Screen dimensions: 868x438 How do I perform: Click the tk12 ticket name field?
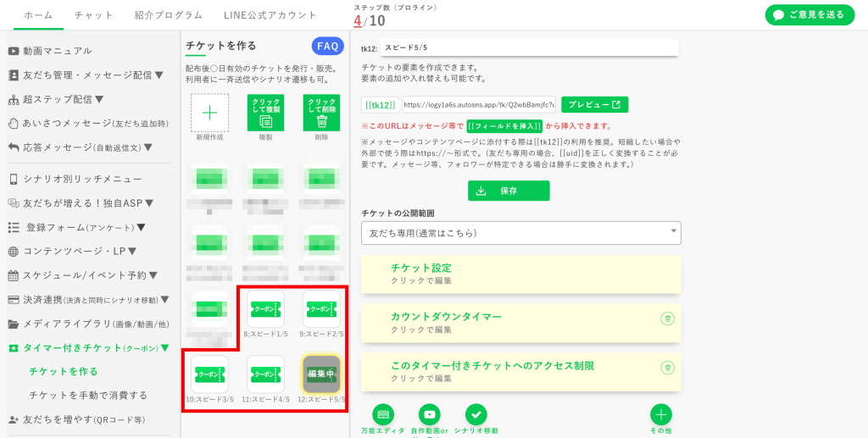pyautogui.click(x=529, y=48)
